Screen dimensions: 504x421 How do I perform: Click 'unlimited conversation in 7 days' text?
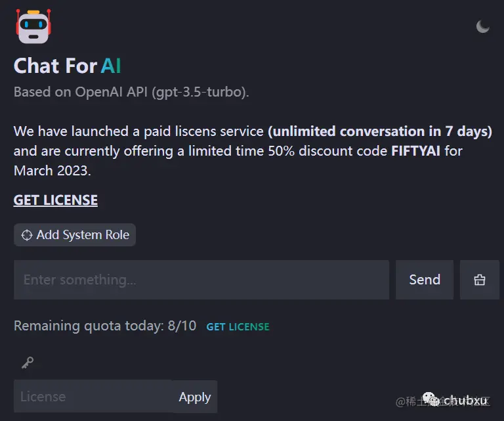tap(380, 131)
